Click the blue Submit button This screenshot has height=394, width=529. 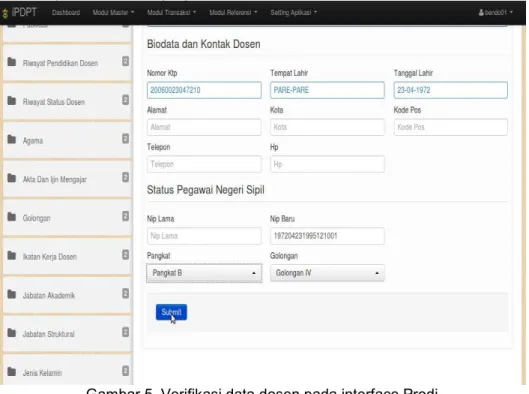click(x=171, y=312)
